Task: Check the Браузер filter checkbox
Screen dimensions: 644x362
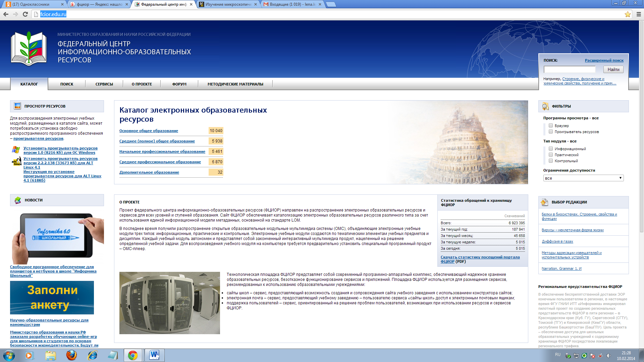Action: point(550,125)
